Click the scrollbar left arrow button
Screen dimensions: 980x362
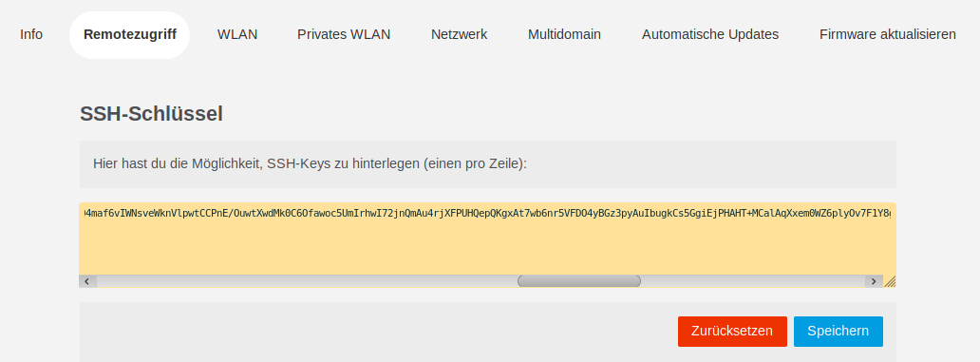click(x=86, y=281)
